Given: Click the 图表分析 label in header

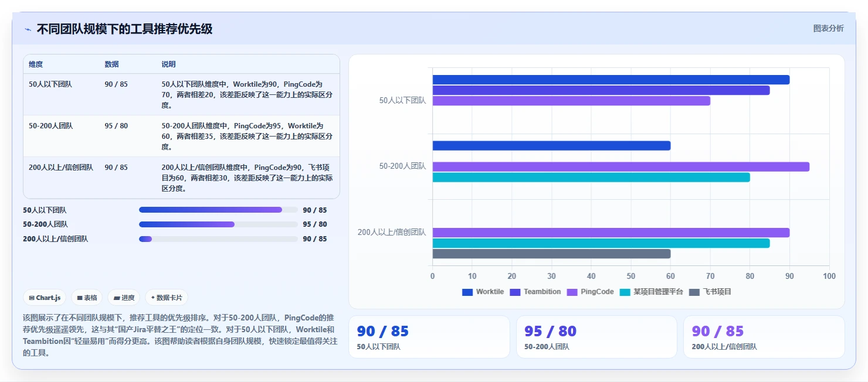Looking at the screenshot, I should click(x=828, y=28).
